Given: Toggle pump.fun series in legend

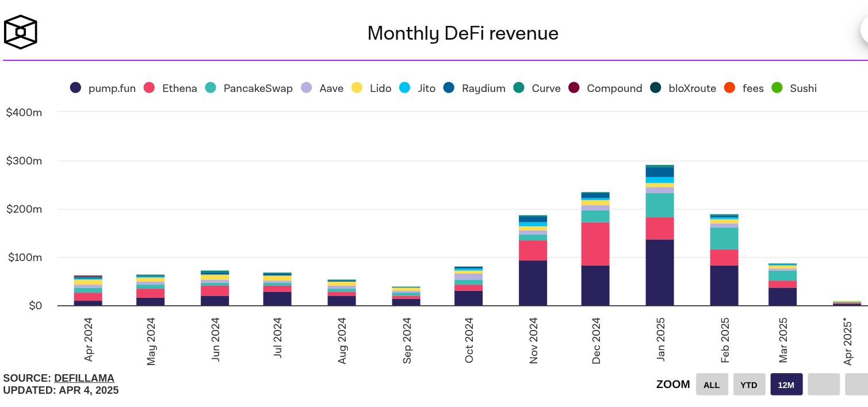Looking at the screenshot, I should pos(103,88).
